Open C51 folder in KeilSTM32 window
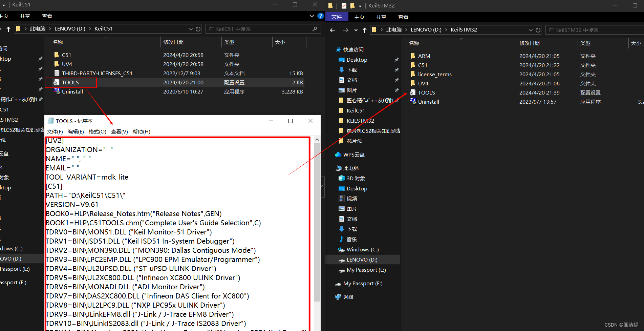Viewport: 644px width, 331px height. [x=423, y=65]
